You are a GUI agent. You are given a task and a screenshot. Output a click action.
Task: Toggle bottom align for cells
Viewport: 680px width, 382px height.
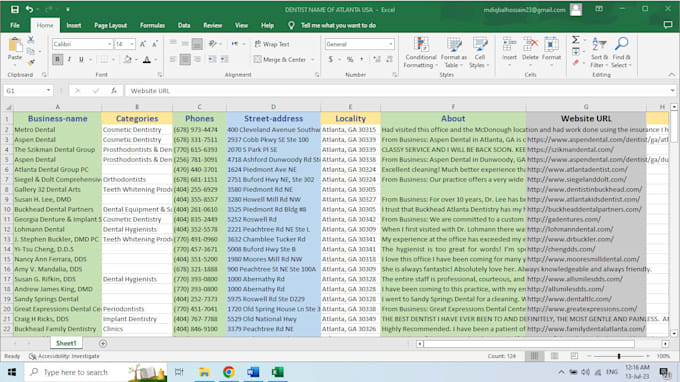click(x=197, y=44)
